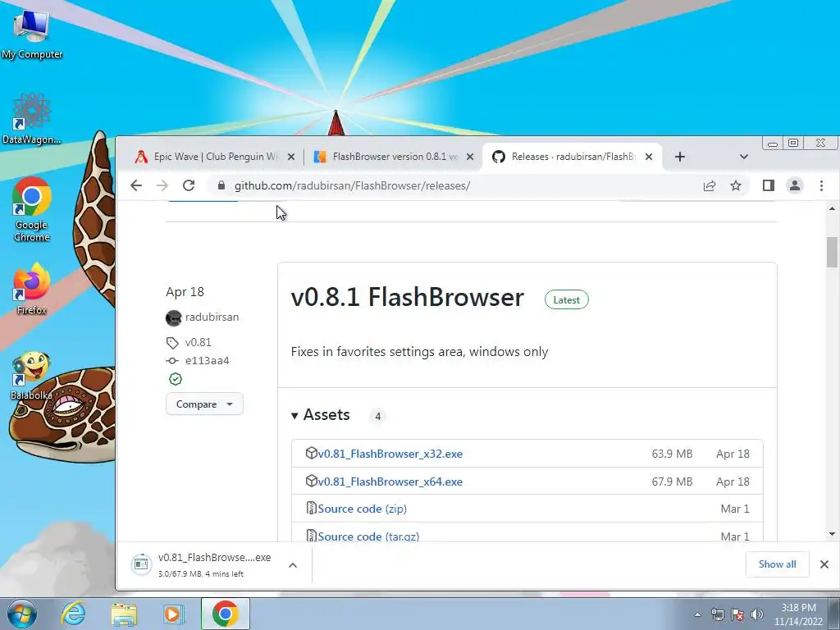Image resolution: width=840 pixels, height=630 pixels.
Task: Click the page vertical scrollbar thumb
Action: point(832,252)
